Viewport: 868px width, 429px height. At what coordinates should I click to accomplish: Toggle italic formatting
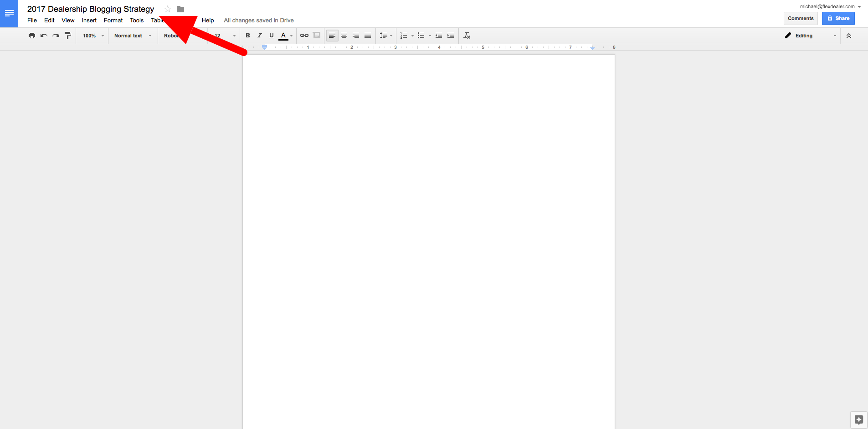click(260, 36)
